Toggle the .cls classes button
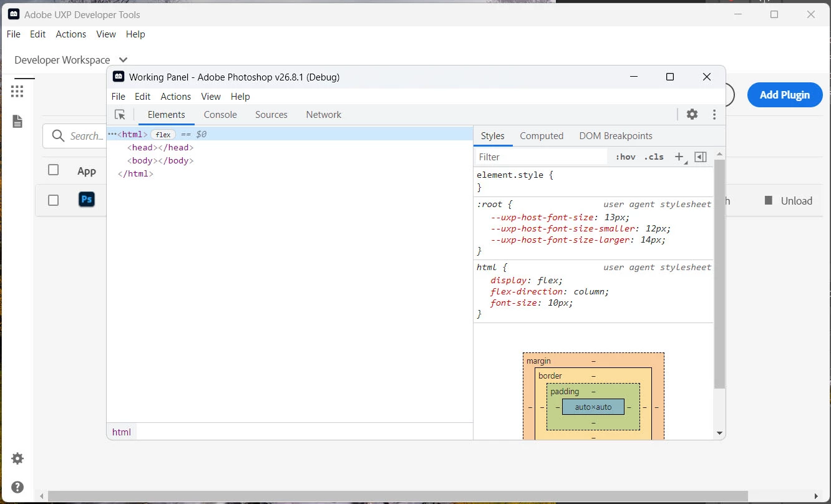The height and width of the screenshot is (504, 831). (x=654, y=157)
